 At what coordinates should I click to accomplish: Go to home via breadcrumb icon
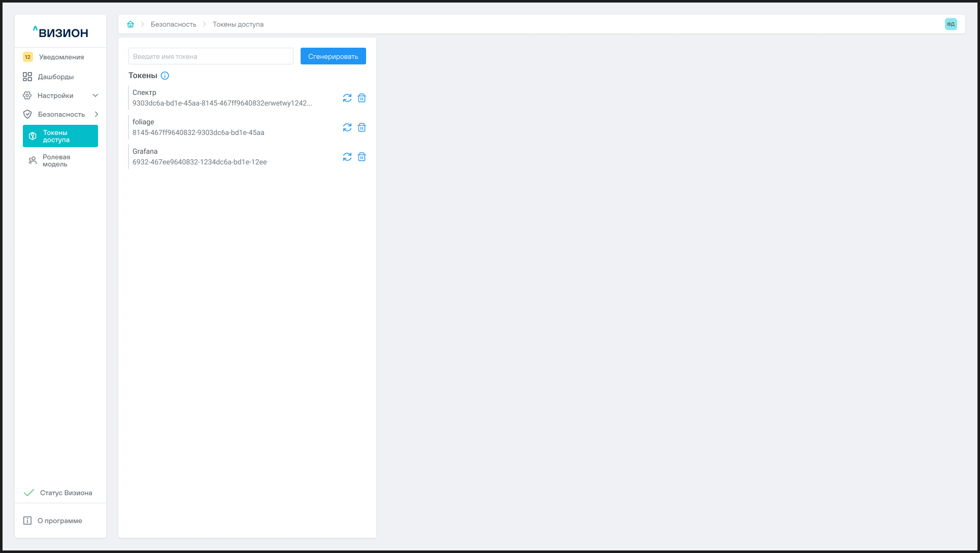[130, 24]
